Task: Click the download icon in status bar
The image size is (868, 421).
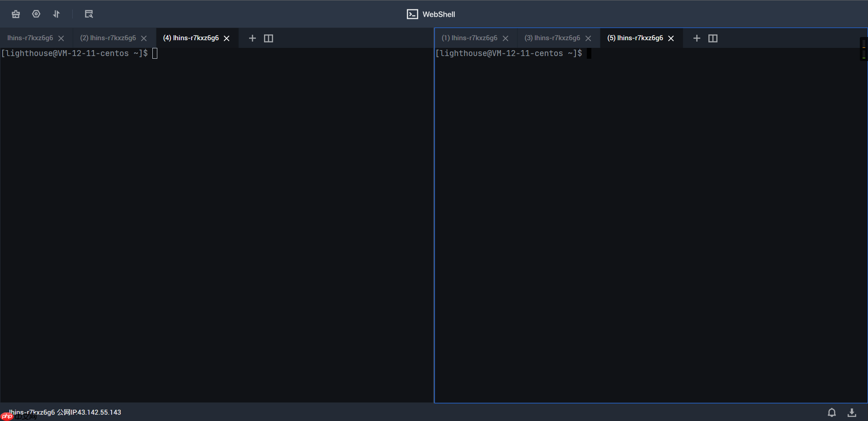Action: (x=852, y=412)
